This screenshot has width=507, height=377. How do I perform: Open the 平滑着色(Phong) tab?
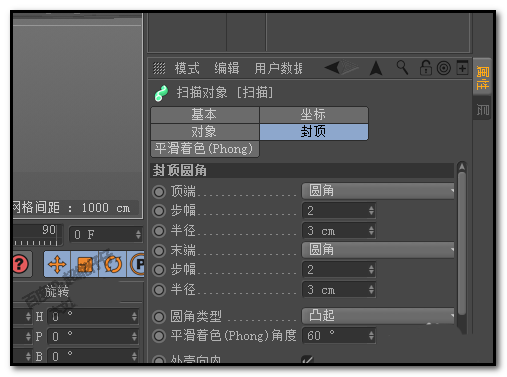click(x=205, y=149)
